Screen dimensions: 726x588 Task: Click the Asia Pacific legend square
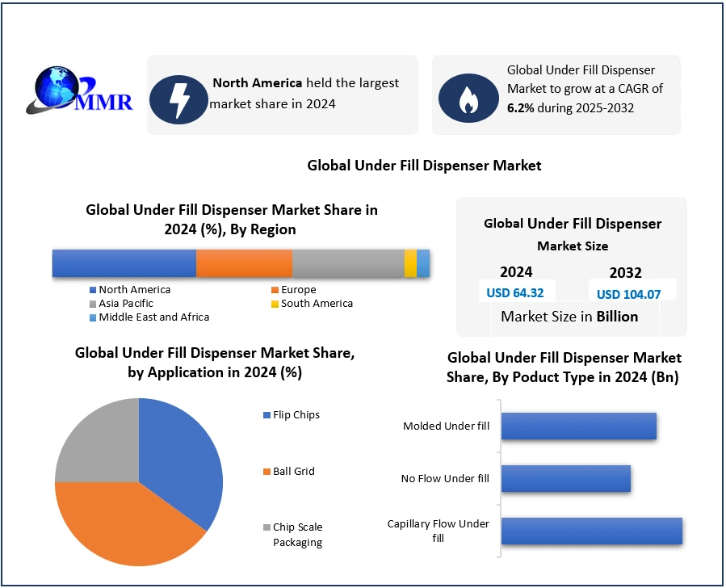(93, 304)
